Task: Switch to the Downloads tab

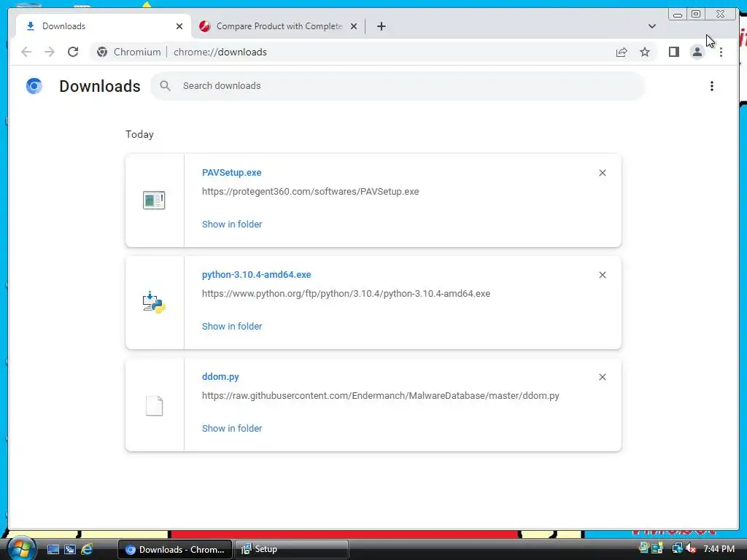Action: tap(104, 26)
